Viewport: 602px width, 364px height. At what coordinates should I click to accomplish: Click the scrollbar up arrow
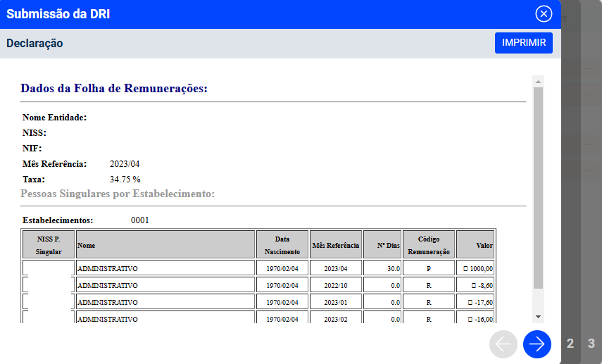click(538, 82)
